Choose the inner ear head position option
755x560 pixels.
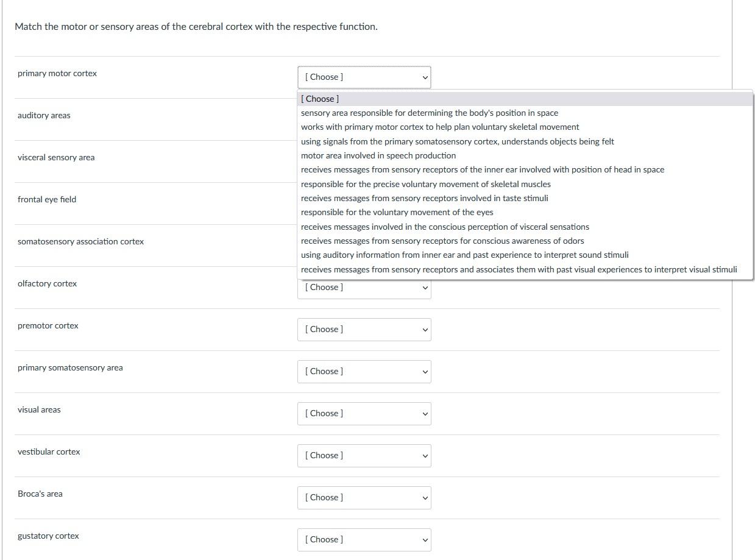click(x=482, y=170)
